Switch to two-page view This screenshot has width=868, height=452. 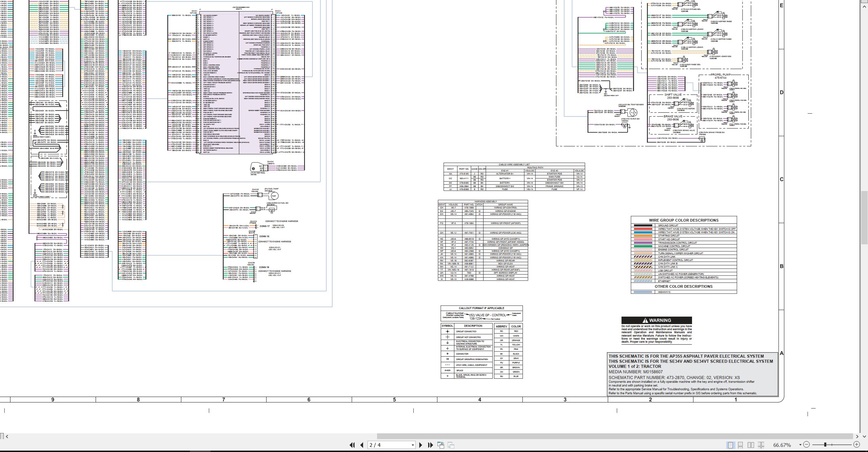pos(751,445)
